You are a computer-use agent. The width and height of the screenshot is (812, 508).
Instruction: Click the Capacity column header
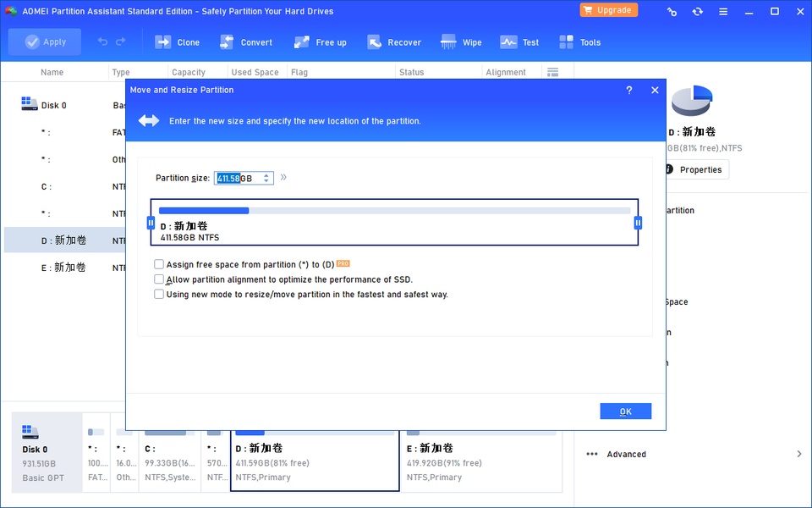click(189, 73)
